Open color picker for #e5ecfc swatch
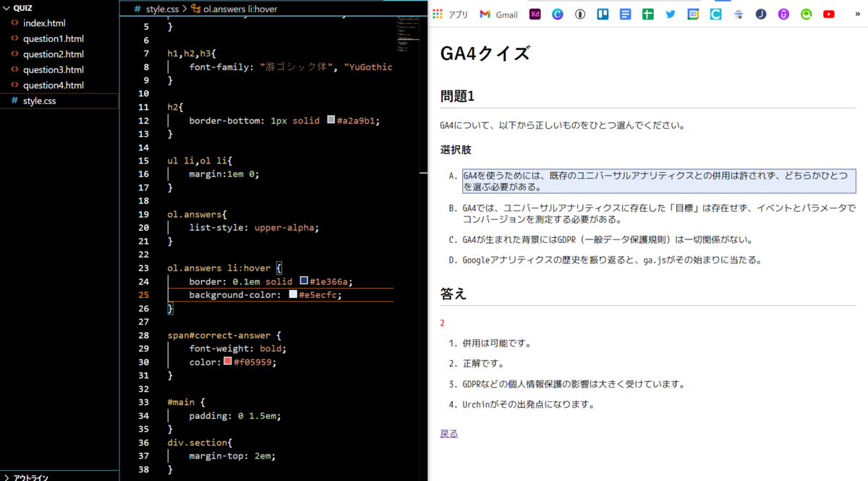The width and height of the screenshot is (868, 481). [x=293, y=294]
